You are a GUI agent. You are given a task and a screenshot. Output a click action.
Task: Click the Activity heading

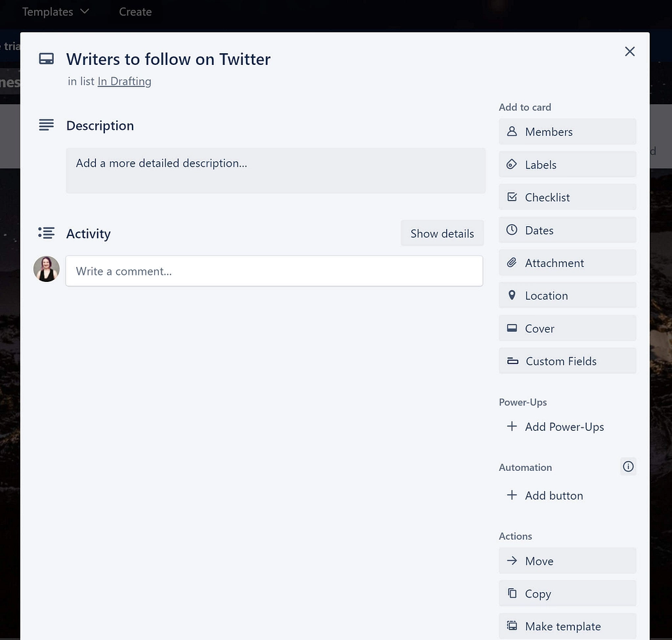point(89,233)
